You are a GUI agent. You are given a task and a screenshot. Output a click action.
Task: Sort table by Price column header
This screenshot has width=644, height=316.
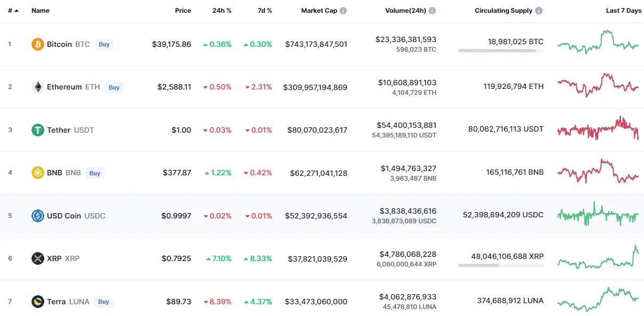click(183, 11)
